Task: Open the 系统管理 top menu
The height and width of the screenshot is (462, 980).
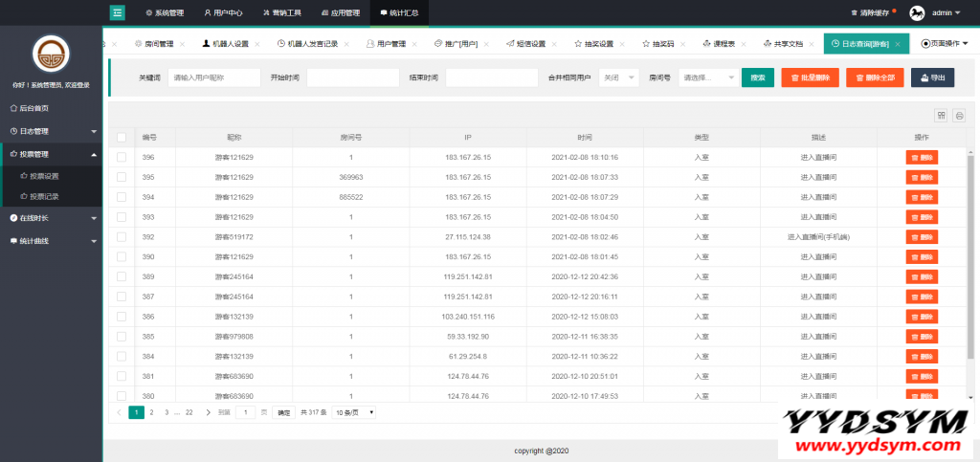Action: tap(164, 13)
